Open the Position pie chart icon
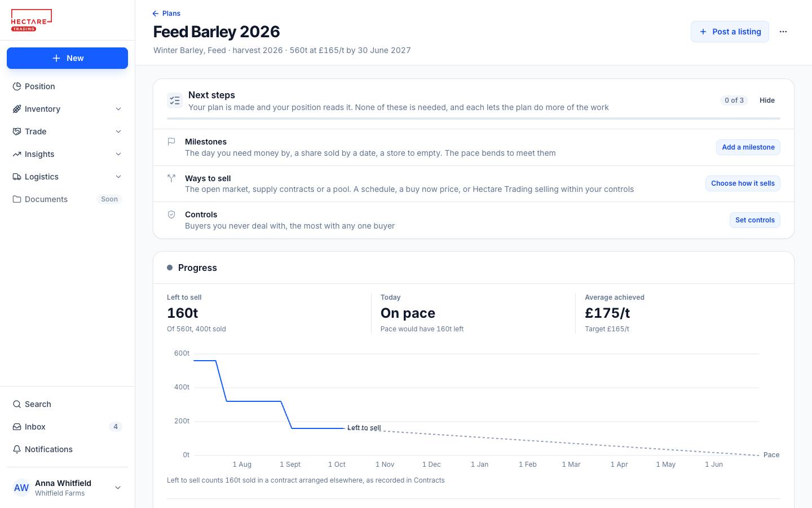812x508 pixels. tap(17, 86)
